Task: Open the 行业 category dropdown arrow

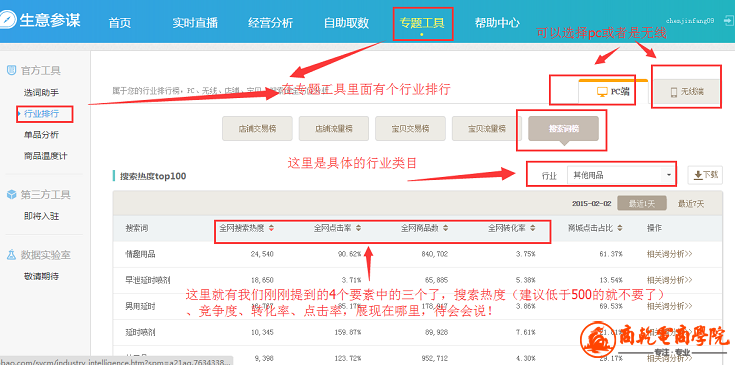Action: [x=668, y=176]
